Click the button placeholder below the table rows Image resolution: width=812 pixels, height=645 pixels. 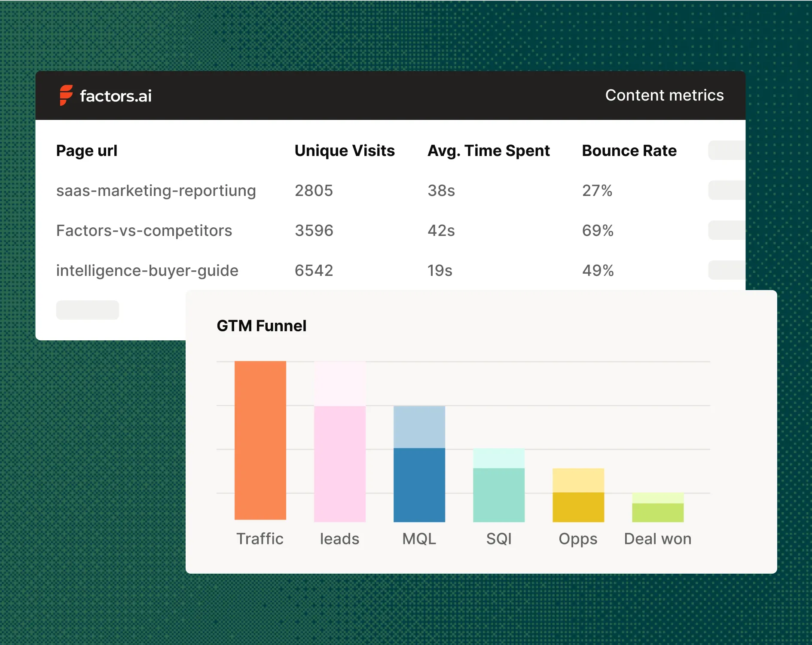tap(87, 310)
